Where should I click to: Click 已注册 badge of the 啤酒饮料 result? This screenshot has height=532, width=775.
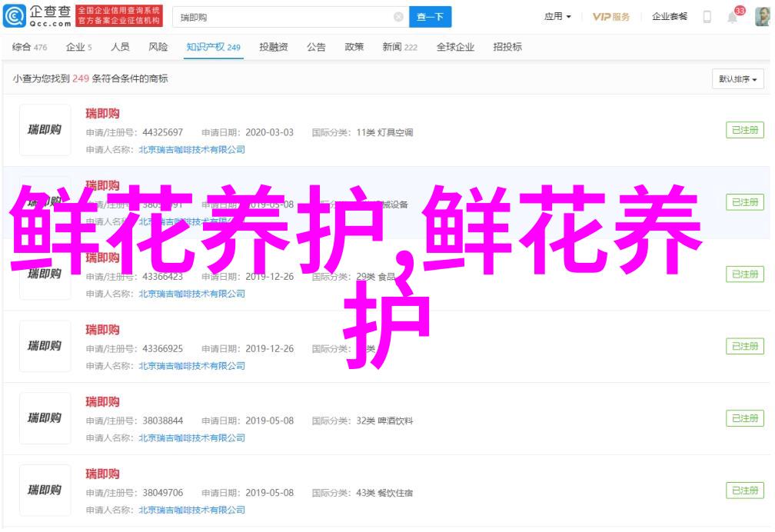(x=745, y=418)
